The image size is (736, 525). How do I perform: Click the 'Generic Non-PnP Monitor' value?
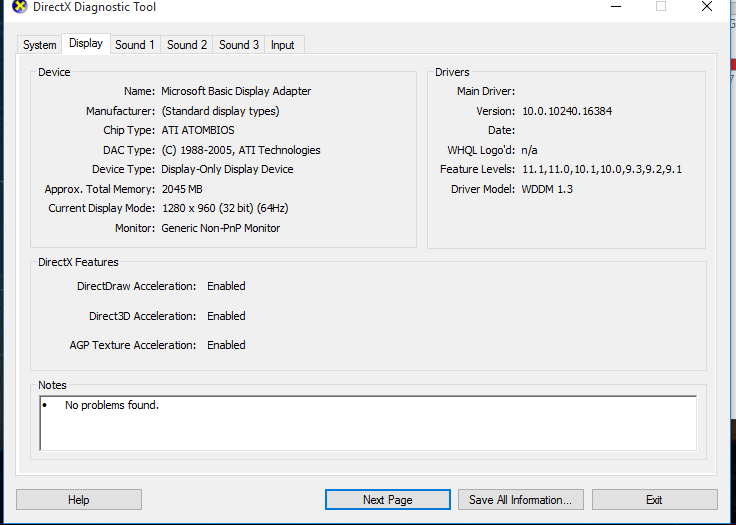tap(221, 228)
